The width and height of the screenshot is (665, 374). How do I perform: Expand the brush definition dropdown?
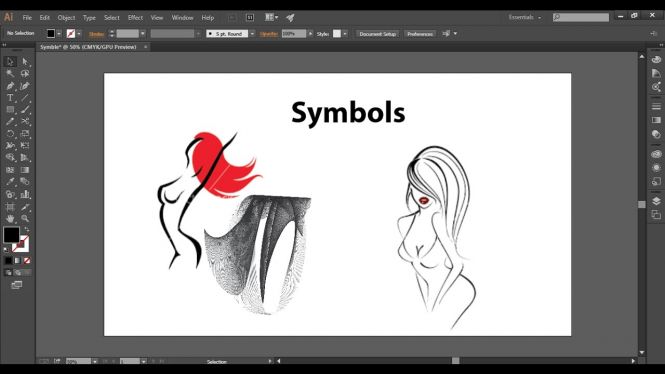[252, 33]
